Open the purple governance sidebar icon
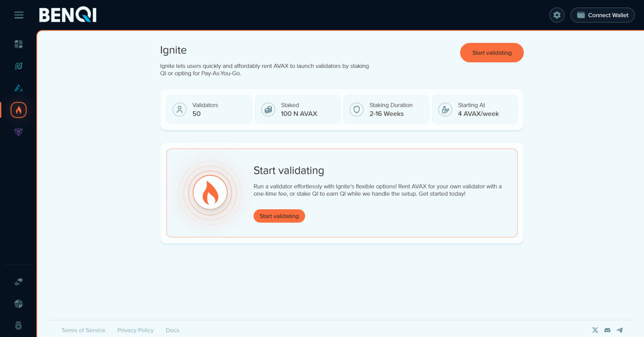 pos(19,132)
